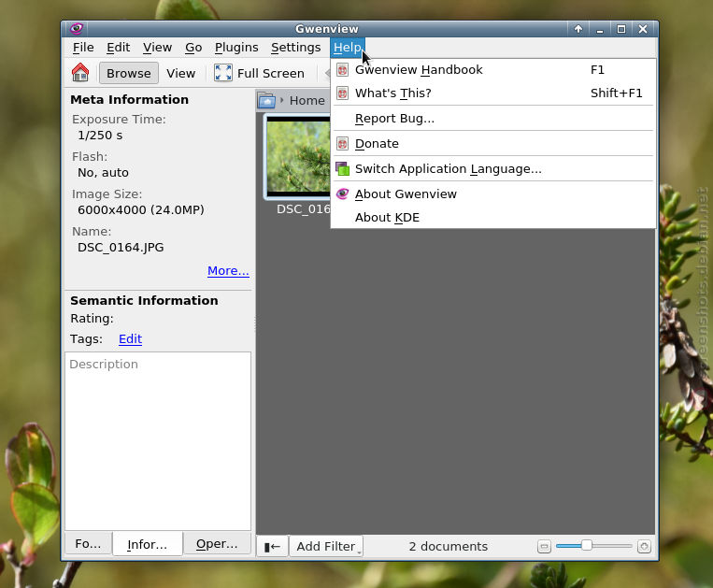Open the Go menu

pyautogui.click(x=193, y=48)
